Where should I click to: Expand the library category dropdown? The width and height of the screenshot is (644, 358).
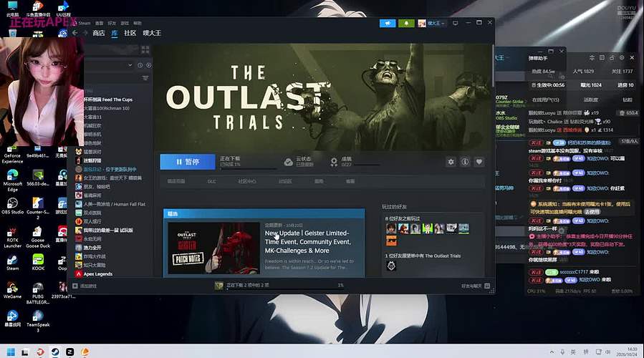130,65
